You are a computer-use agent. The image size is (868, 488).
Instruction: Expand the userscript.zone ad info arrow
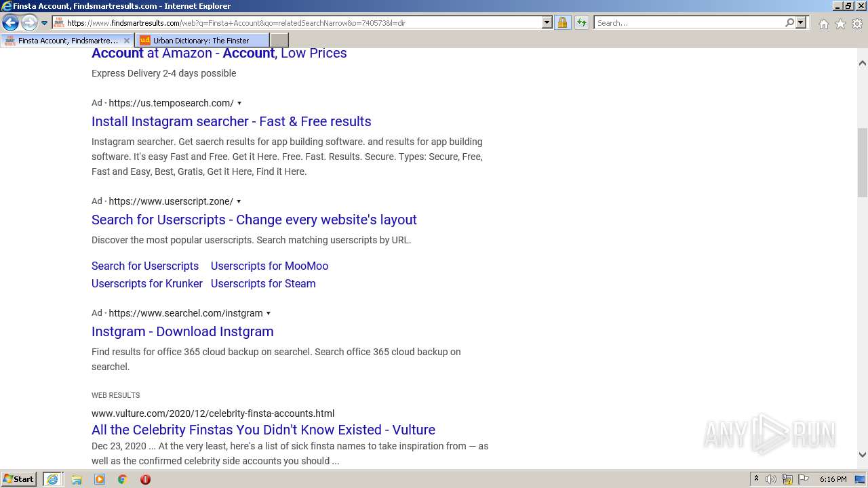click(x=239, y=202)
